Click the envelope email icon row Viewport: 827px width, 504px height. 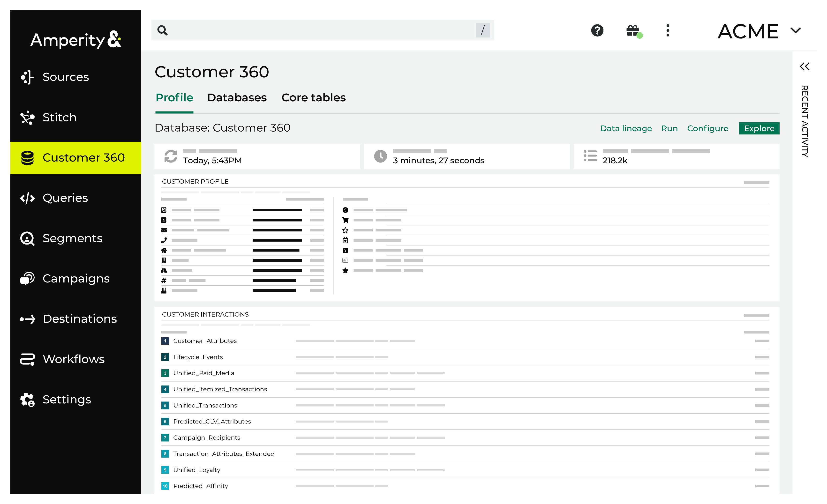click(x=242, y=230)
